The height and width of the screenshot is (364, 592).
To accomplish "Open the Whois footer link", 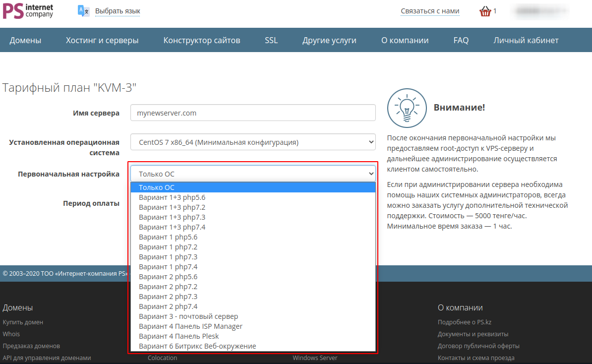I will point(11,334).
